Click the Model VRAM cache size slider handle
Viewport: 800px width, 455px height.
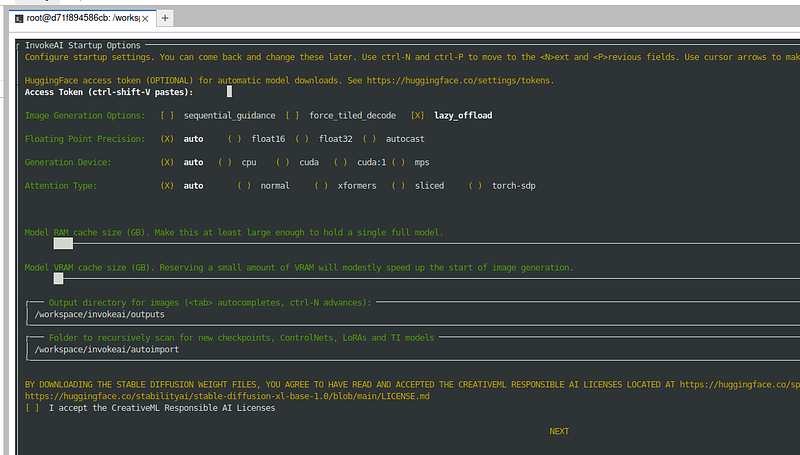[59, 279]
